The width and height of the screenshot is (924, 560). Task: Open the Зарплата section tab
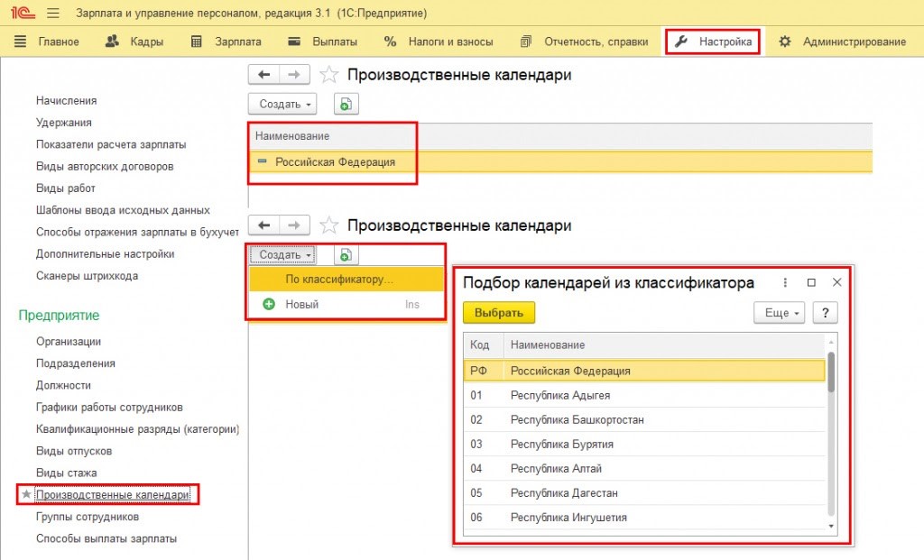pyautogui.click(x=226, y=41)
